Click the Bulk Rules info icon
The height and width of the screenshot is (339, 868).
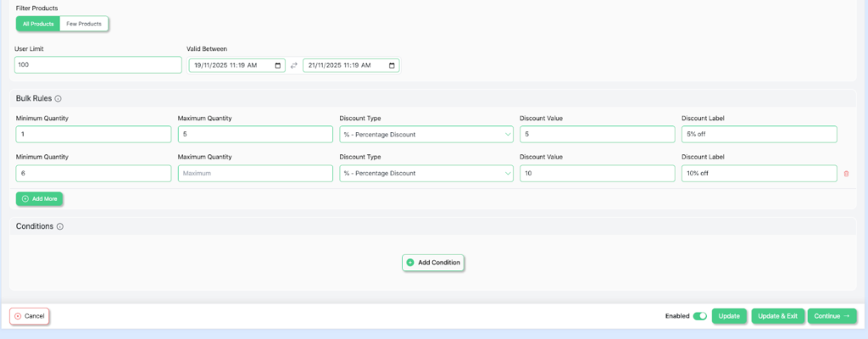point(58,98)
